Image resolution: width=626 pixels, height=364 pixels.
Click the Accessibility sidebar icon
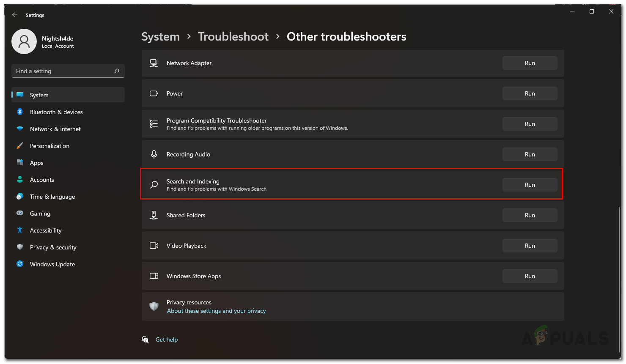pyautogui.click(x=20, y=230)
